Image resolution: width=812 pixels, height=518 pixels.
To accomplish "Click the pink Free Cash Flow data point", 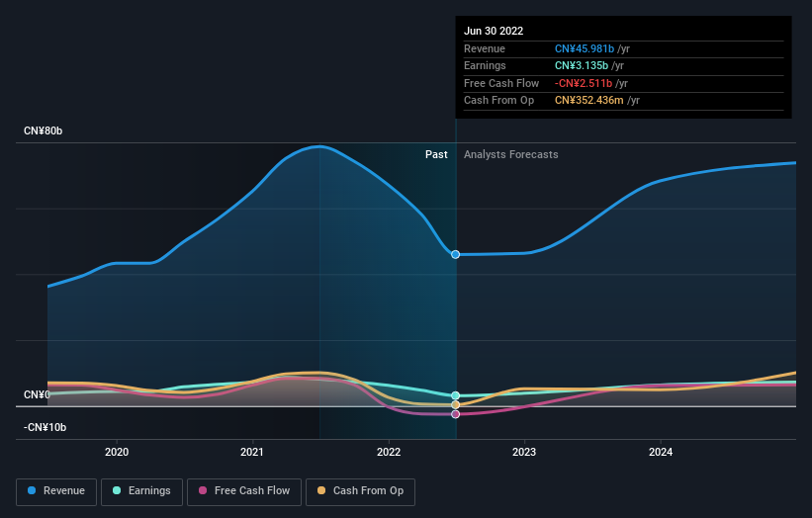I will click(x=455, y=414).
